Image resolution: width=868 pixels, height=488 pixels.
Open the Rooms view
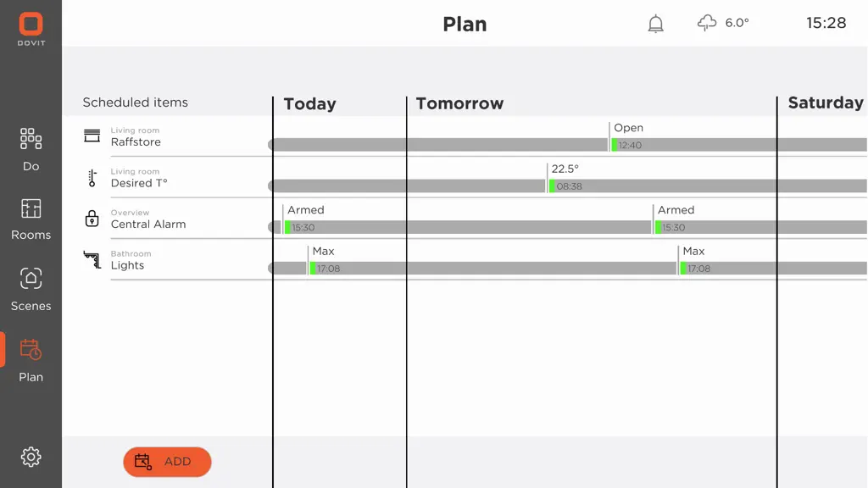pos(31,219)
